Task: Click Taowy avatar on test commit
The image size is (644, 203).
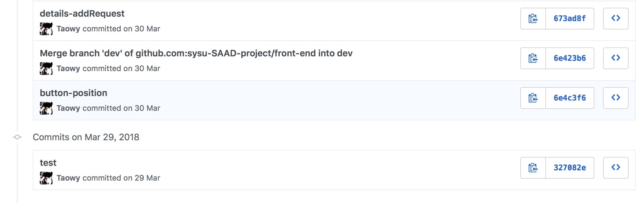Action: click(46, 178)
